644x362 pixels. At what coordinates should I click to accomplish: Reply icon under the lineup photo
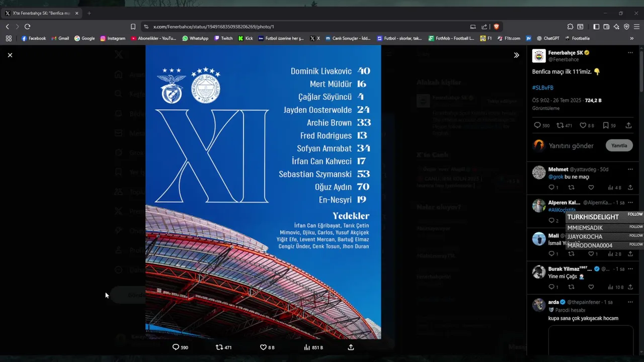click(x=176, y=347)
